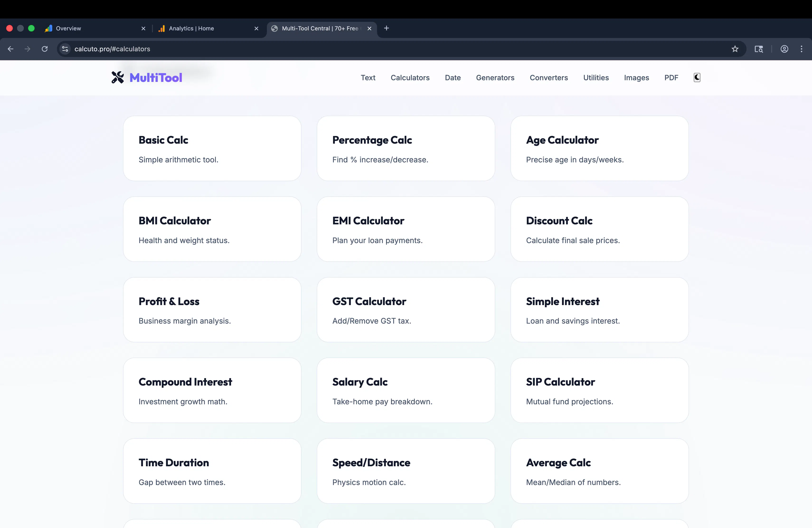Open the Speed/Distance card
This screenshot has width=812, height=528.
406,471
